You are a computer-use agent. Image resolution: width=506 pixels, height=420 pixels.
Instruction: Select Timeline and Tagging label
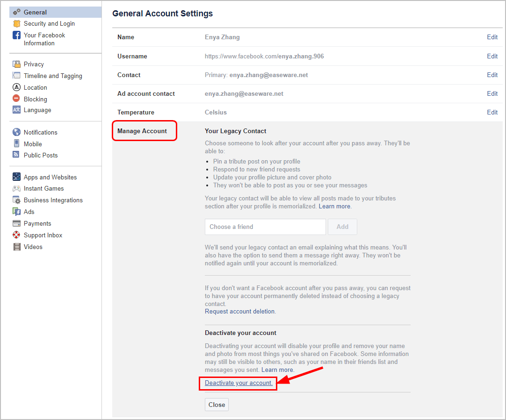click(x=53, y=76)
